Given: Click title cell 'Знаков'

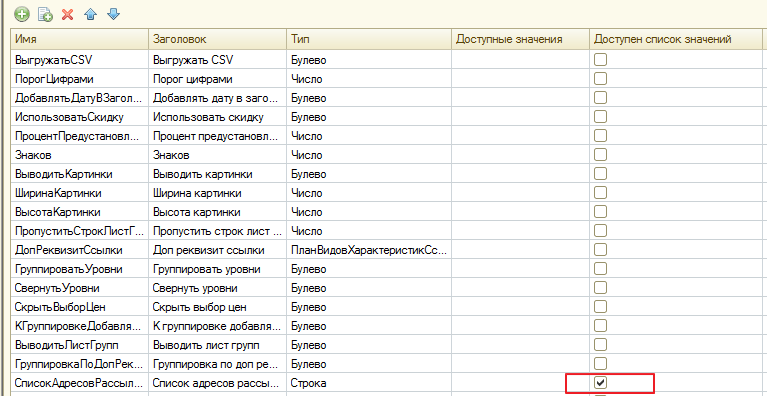Looking at the screenshot, I should coord(218,155).
